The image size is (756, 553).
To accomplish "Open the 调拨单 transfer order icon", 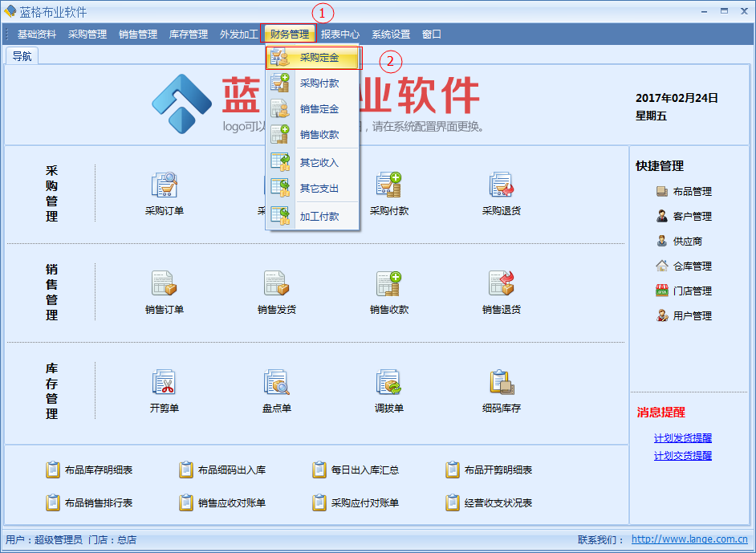I will 389,383.
